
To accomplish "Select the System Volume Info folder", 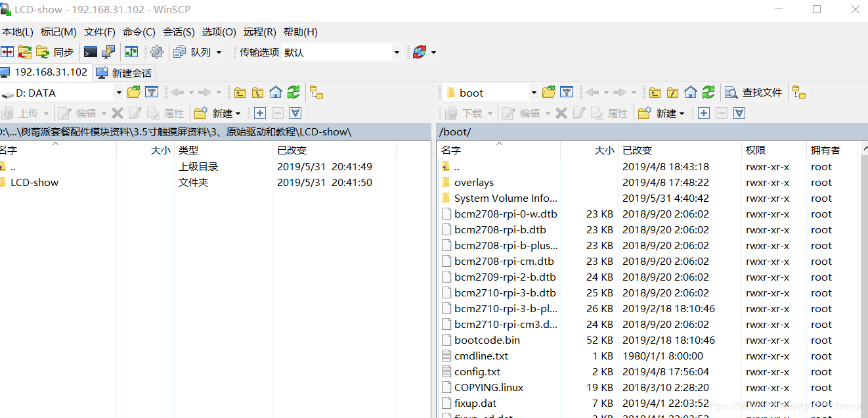I will pos(506,198).
